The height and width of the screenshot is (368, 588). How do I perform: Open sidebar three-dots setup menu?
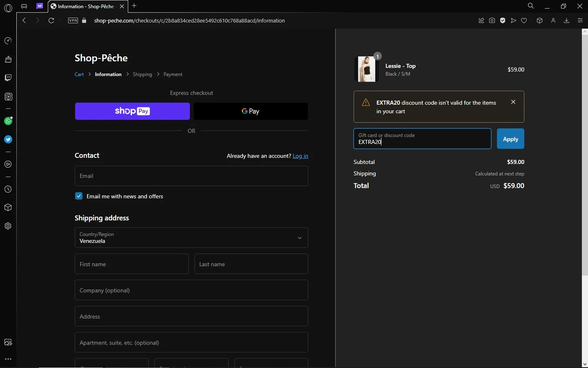pyautogui.click(x=8, y=359)
